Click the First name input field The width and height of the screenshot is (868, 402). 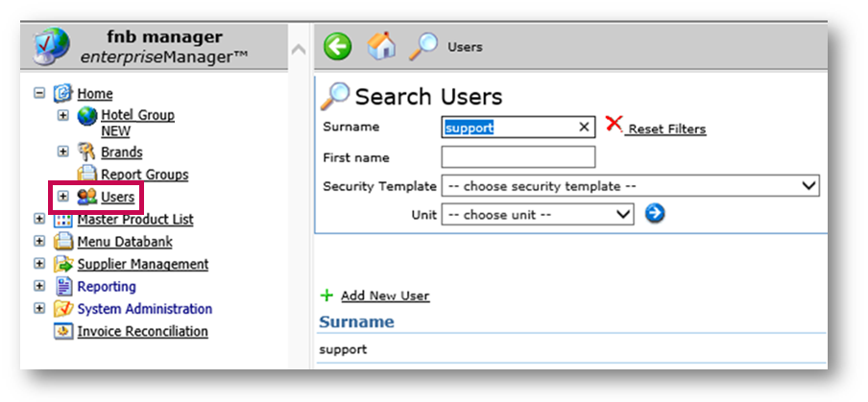tap(518, 157)
